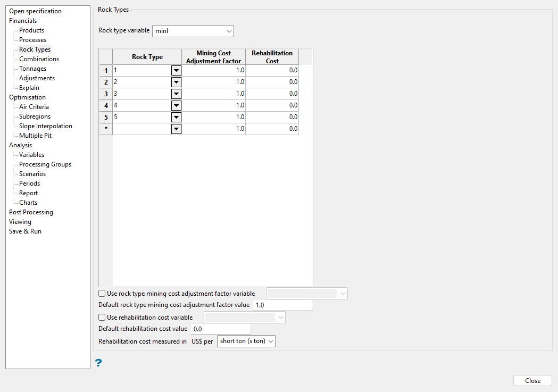
Task: Enable rock type mining cost adjustment factor variable
Action: (x=102, y=294)
